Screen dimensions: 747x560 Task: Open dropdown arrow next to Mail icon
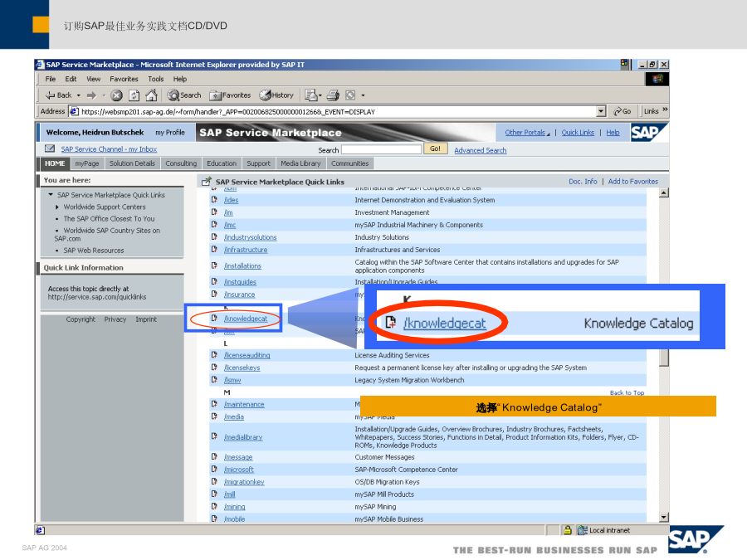coord(320,95)
